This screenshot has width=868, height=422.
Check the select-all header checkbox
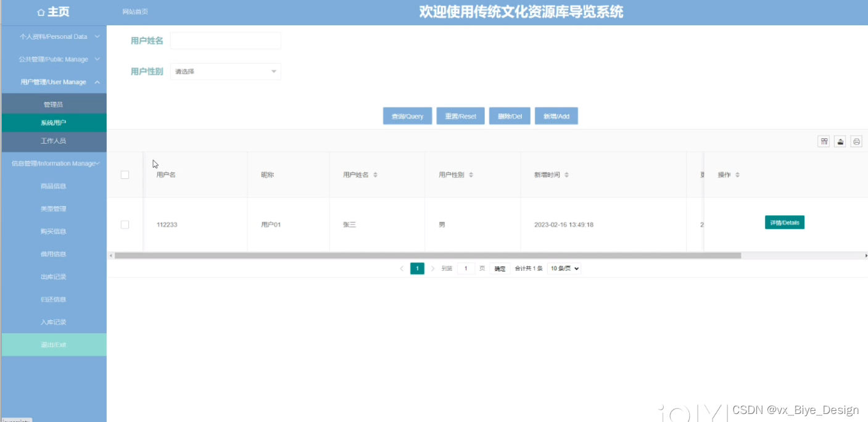(125, 175)
